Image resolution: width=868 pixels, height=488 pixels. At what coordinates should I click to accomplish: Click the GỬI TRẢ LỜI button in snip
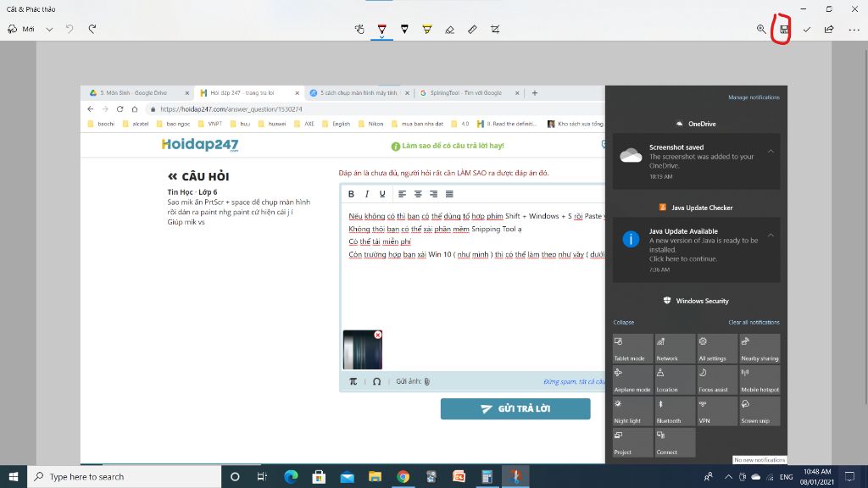pos(515,409)
